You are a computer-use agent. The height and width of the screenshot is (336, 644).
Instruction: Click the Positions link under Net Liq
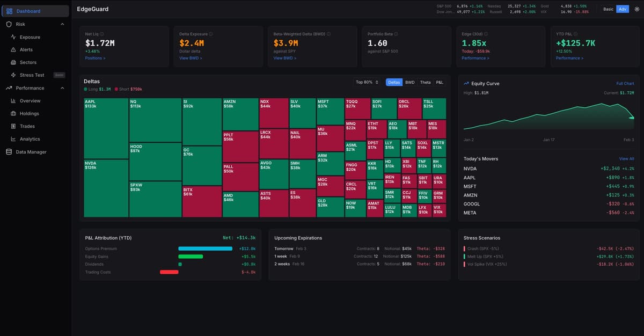94,58
